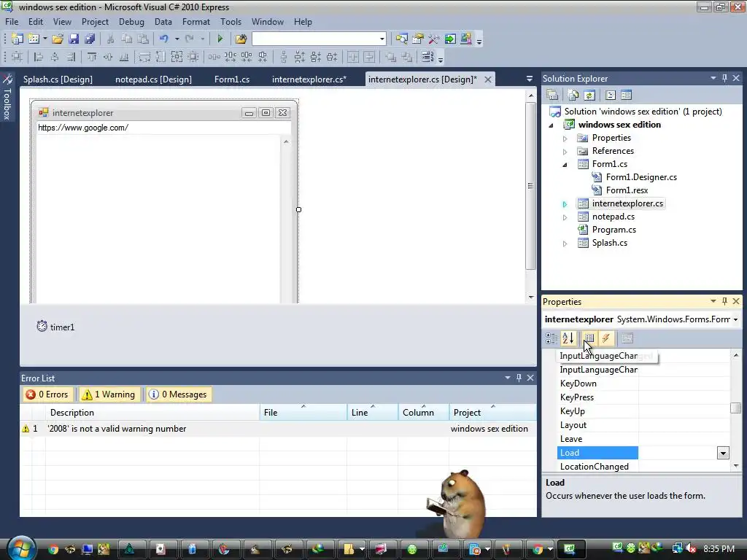Open Solution Explorer from the toolbar icon
This screenshot has height=560, width=747.
click(402, 39)
